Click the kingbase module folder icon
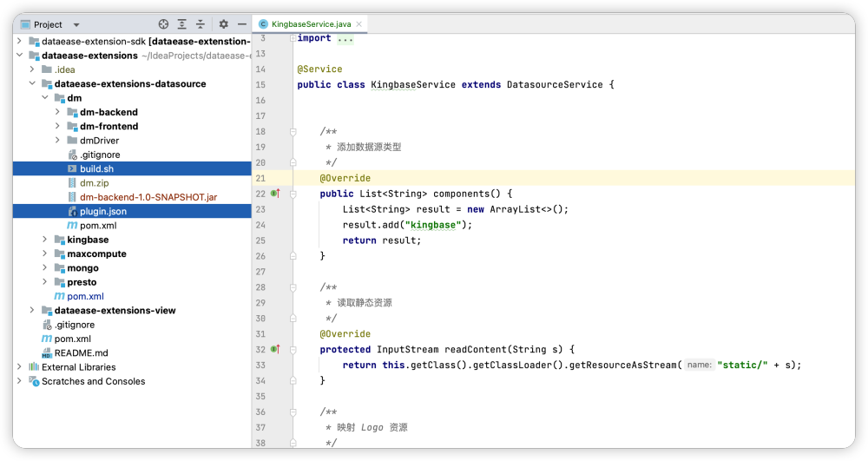868x461 pixels. coord(59,240)
